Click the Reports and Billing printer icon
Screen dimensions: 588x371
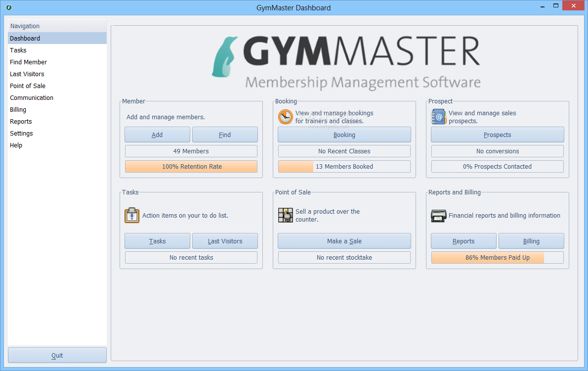pyautogui.click(x=438, y=216)
